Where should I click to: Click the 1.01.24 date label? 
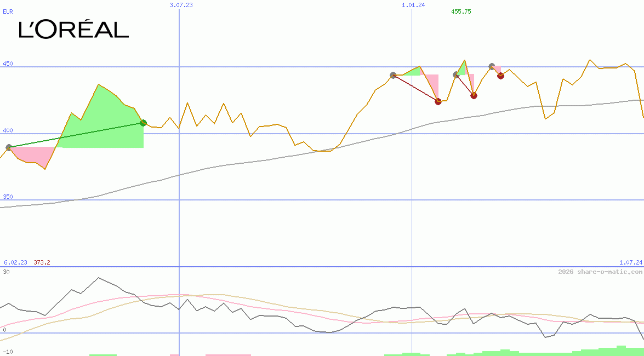pyautogui.click(x=413, y=4)
